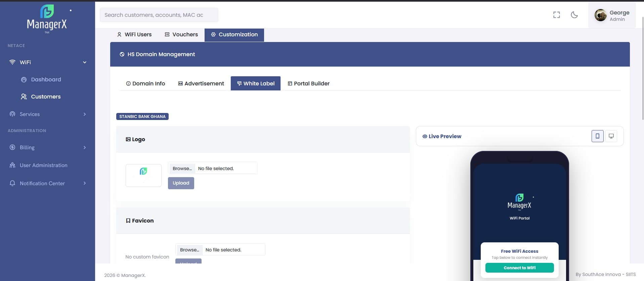The width and height of the screenshot is (644, 281).
Task: Click the STANBIC BANK GHANA badge
Action: [142, 117]
